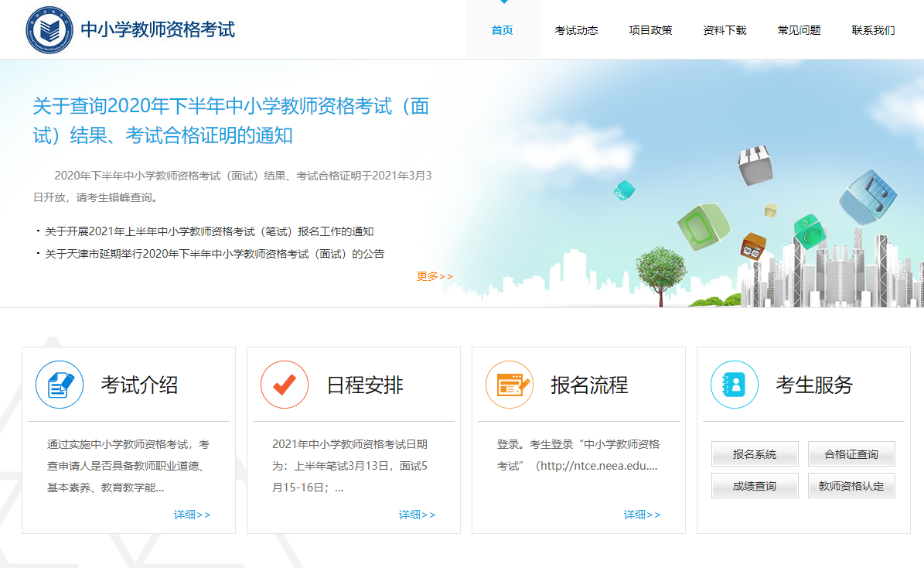The width and height of the screenshot is (924, 568).
Task: Click the 中小学教师资格考试 site title
Action: [x=157, y=29]
